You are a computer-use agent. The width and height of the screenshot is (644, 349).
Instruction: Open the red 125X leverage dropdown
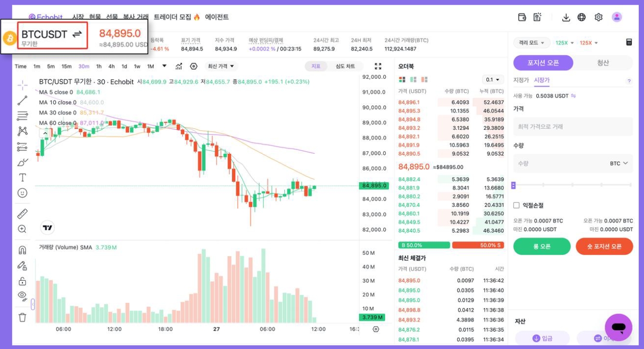pyautogui.click(x=589, y=43)
